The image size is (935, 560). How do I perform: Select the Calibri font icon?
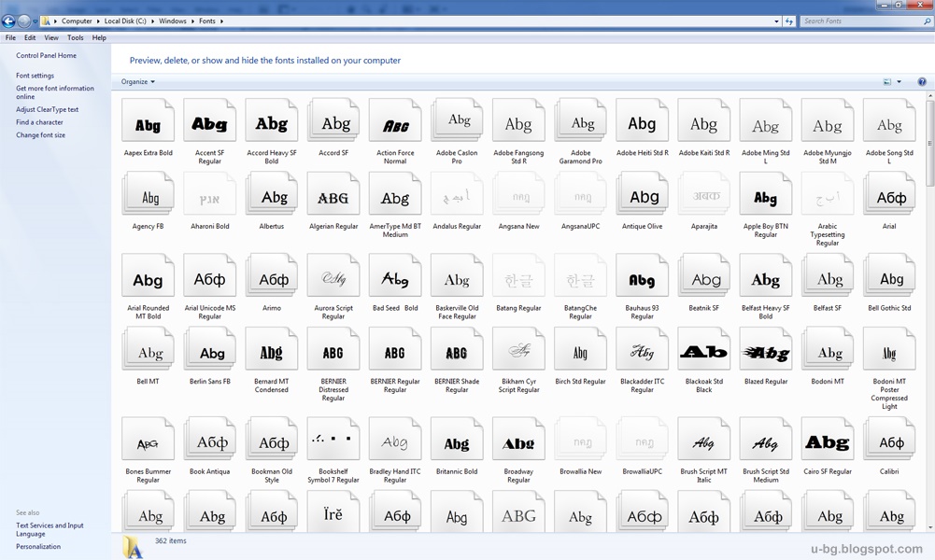click(x=889, y=439)
